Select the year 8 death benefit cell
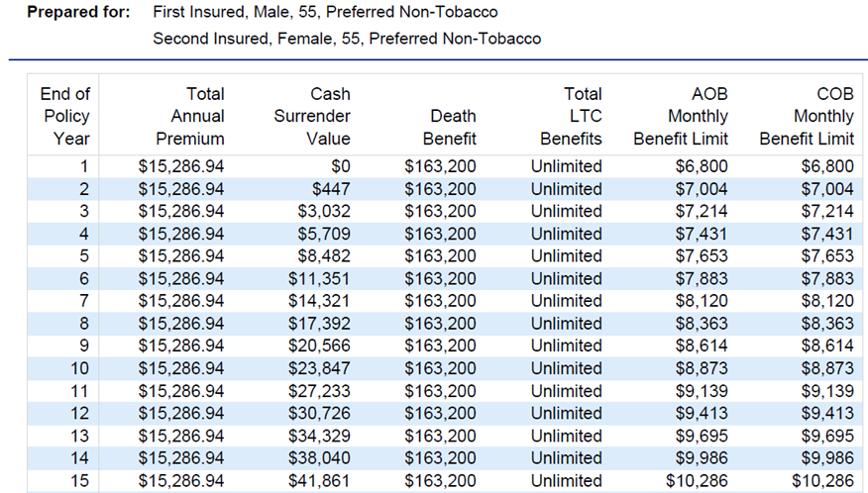Image resolution: width=868 pixels, height=493 pixels. point(440,324)
